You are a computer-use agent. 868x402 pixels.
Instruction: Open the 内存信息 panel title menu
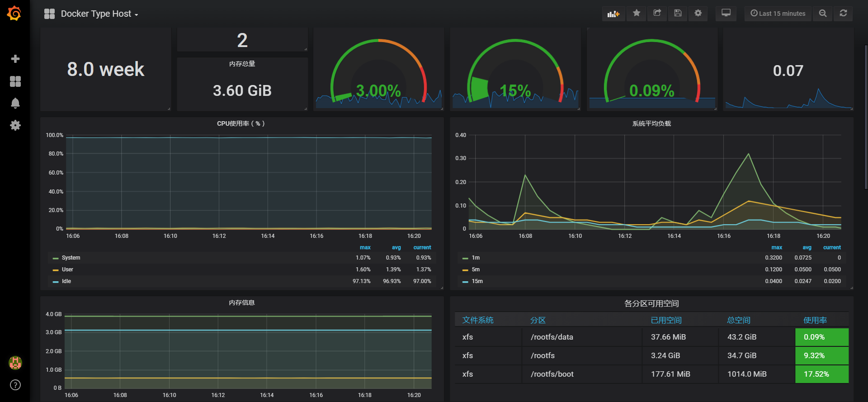(242, 303)
